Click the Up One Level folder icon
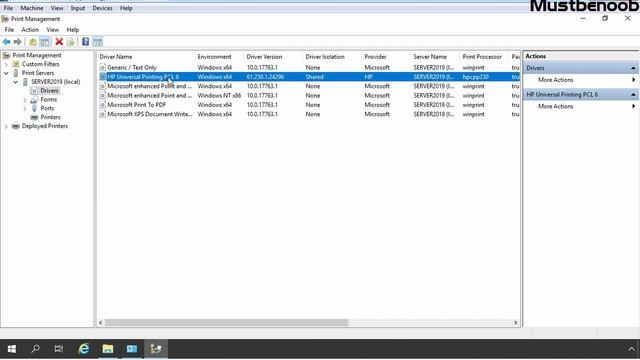Image resolution: width=640 pixels, height=360 pixels. 33,42
